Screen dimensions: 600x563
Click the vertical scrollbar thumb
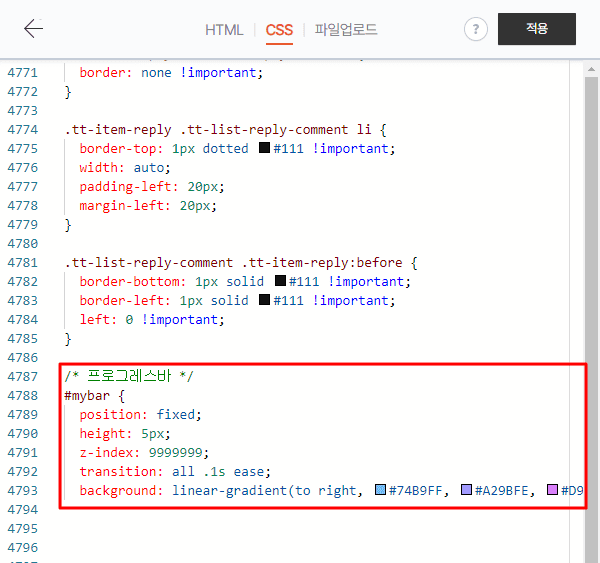coord(591,318)
